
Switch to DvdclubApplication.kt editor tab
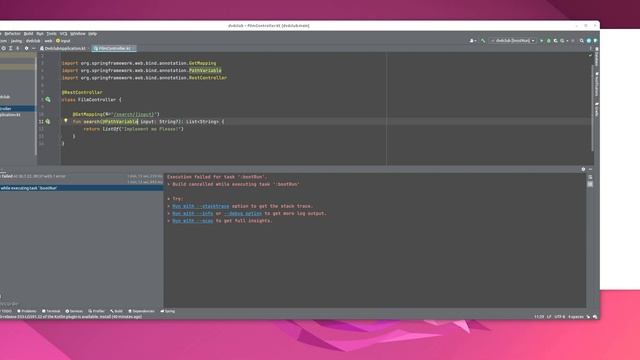click(x=63, y=49)
